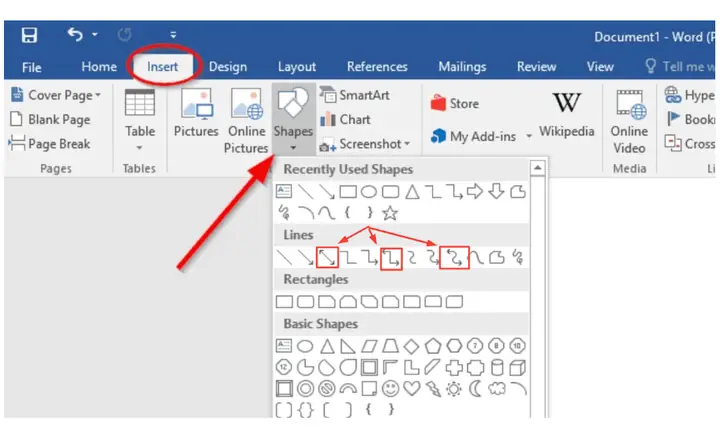Screen dimensions: 720x439
Task: Select Double Brace in Basic Shapes
Action: pos(305,410)
